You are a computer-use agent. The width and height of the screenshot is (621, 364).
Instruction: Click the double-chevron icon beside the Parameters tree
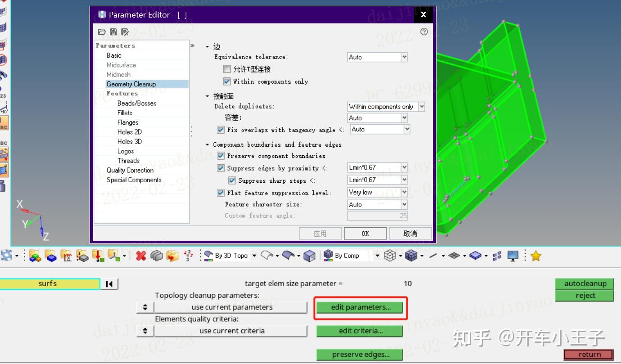click(x=193, y=45)
